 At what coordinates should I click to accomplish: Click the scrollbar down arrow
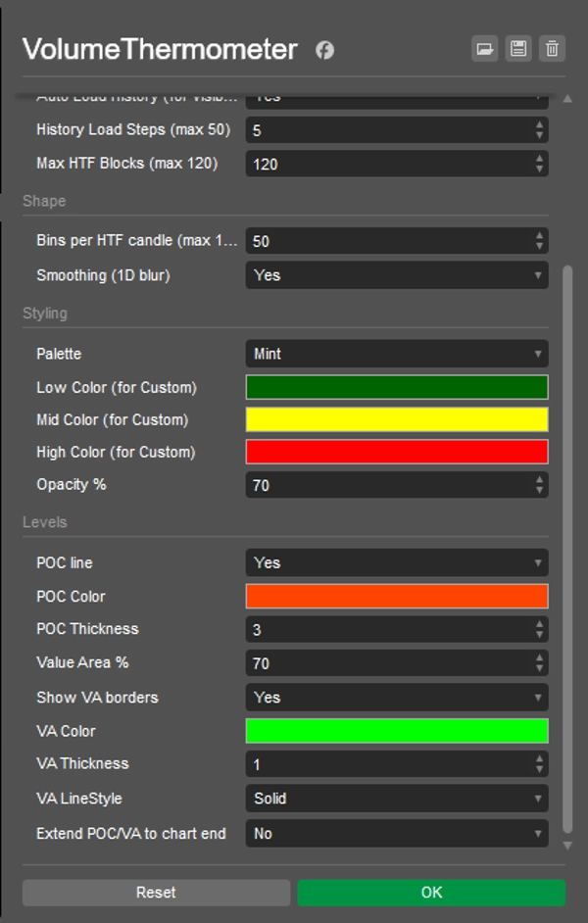(x=568, y=844)
